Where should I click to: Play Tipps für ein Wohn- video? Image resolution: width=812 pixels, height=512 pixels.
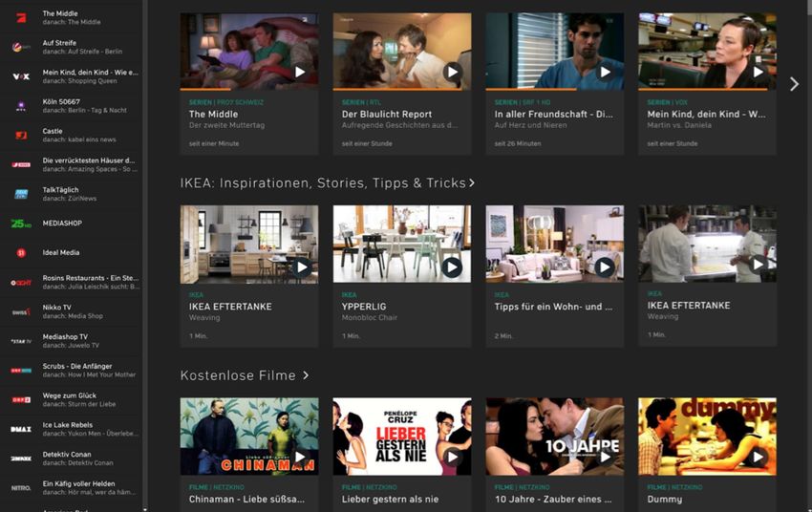pos(605,267)
